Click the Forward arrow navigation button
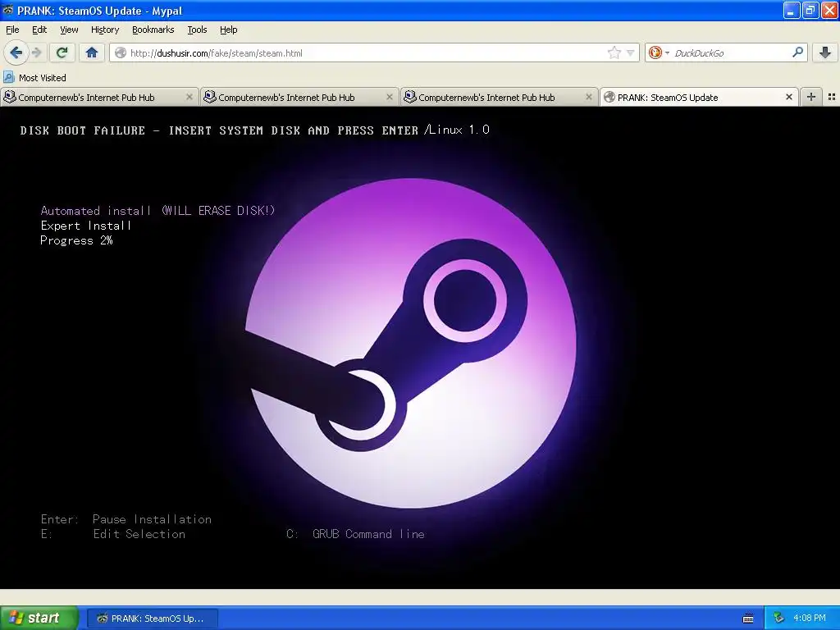The image size is (840, 630). (x=36, y=52)
